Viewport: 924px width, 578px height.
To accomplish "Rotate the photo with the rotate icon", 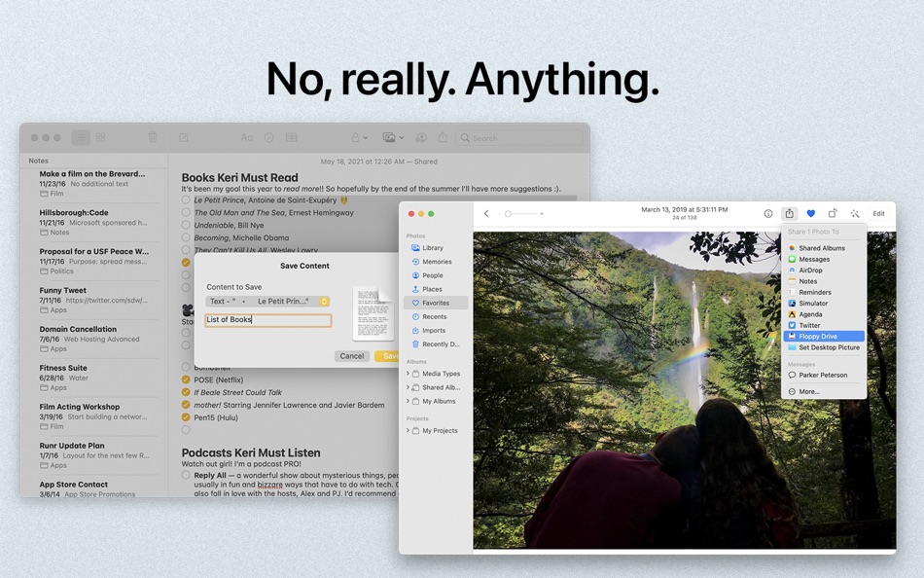I will (x=832, y=213).
